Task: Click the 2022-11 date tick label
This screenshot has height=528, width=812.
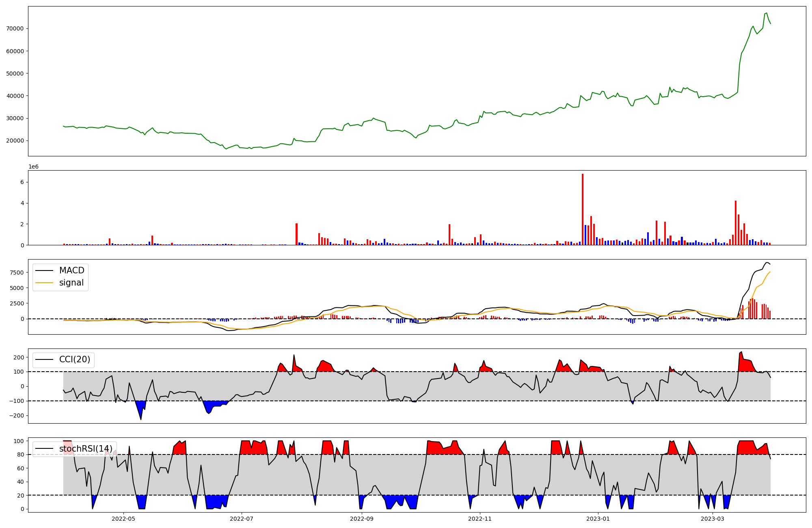Action: point(480,519)
